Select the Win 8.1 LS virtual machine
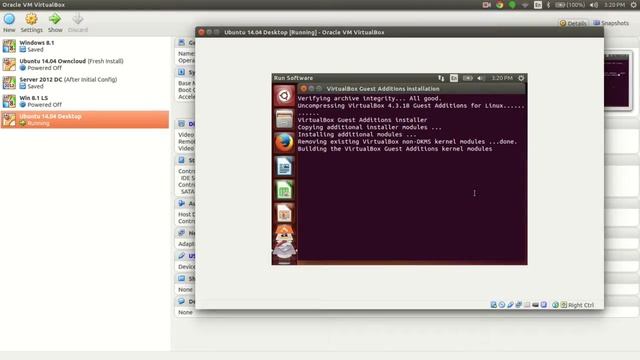Screen dimensions: 640x360 [85, 101]
